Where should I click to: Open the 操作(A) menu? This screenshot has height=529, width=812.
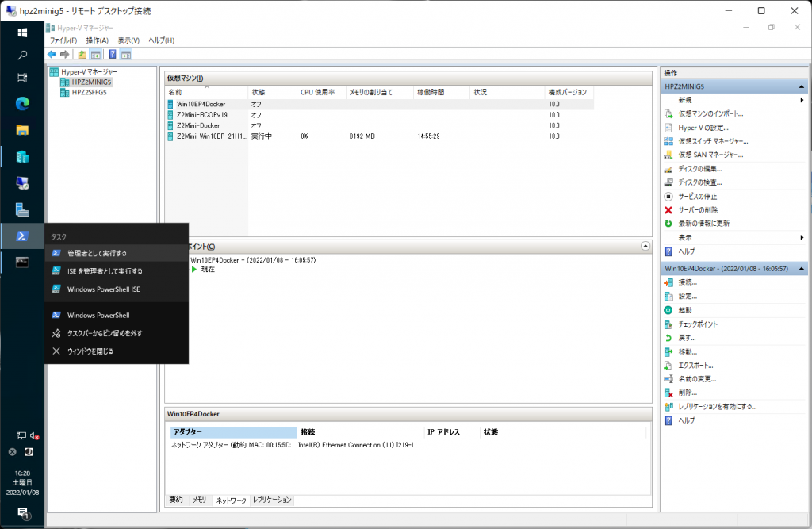[98, 40]
